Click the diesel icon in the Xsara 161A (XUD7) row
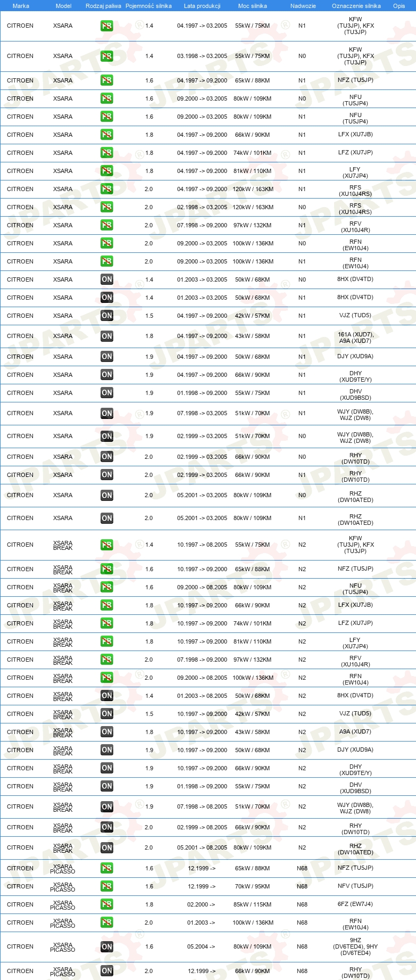This screenshot has height=980, width=416. tap(107, 336)
